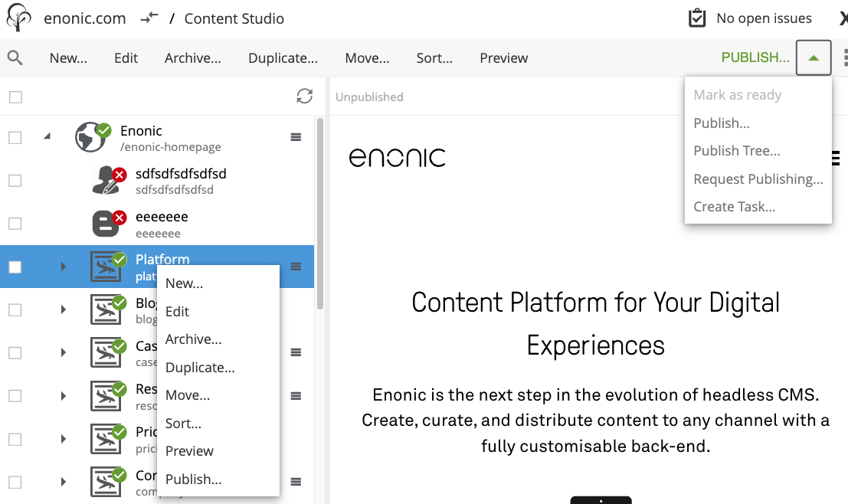The width and height of the screenshot is (848, 504).
Task: Collapse the Enonic homepage node
Action: tap(46, 136)
